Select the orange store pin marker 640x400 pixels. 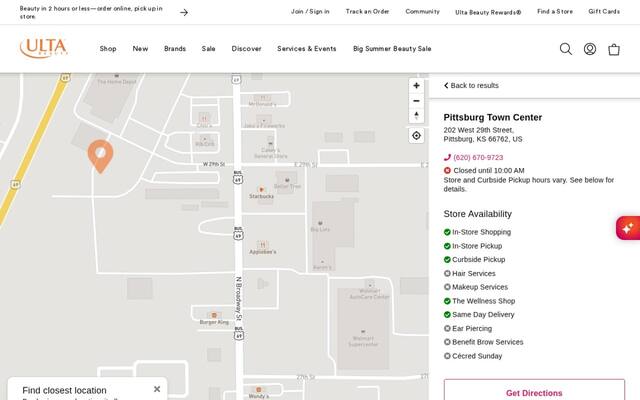100,156
